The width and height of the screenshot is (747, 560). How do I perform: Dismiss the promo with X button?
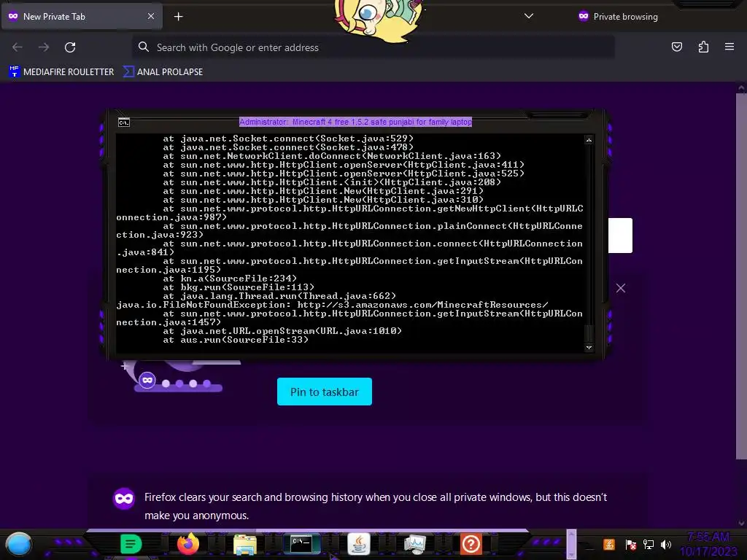click(x=620, y=288)
